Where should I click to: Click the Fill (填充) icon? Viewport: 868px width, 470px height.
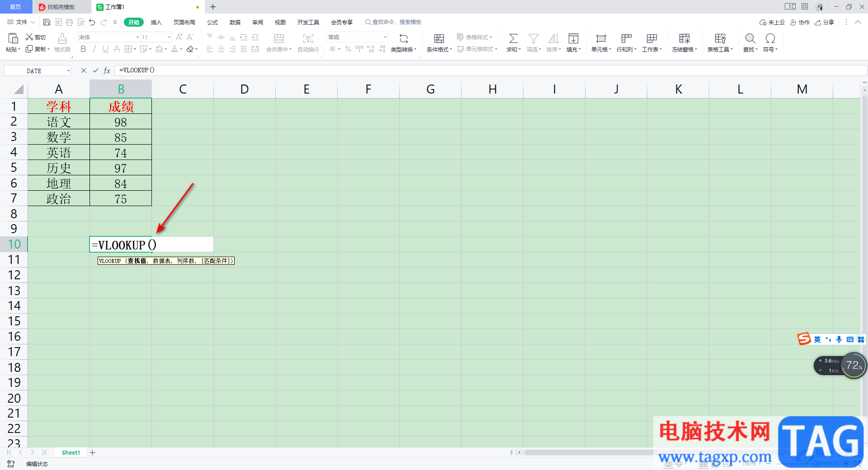pos(573,38)
